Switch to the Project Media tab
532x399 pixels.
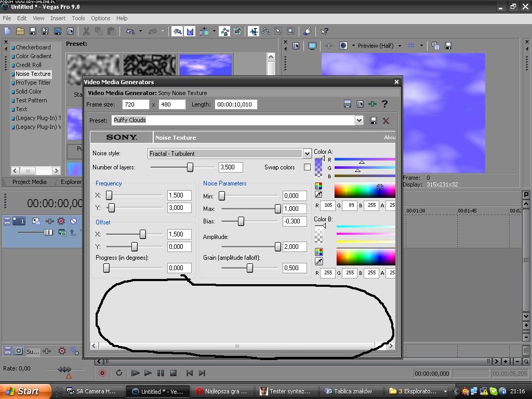pos(30,182)
